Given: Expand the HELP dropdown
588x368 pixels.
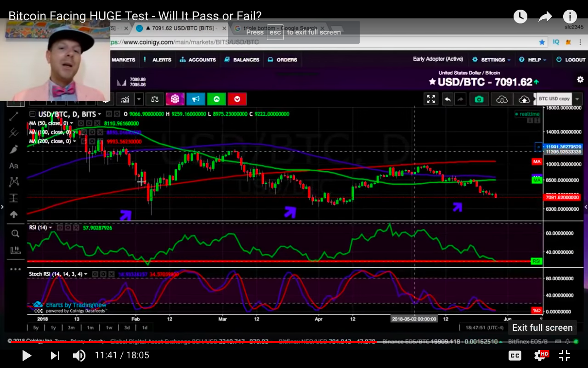Looking at the screenshot, I should coord(532,60).
